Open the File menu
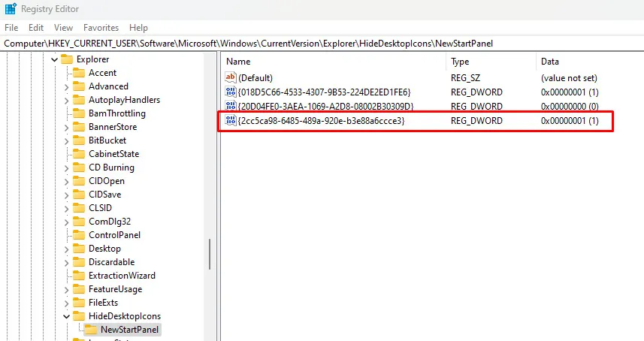The height and width of the screenshot is (341, 644). coord(11,28)
